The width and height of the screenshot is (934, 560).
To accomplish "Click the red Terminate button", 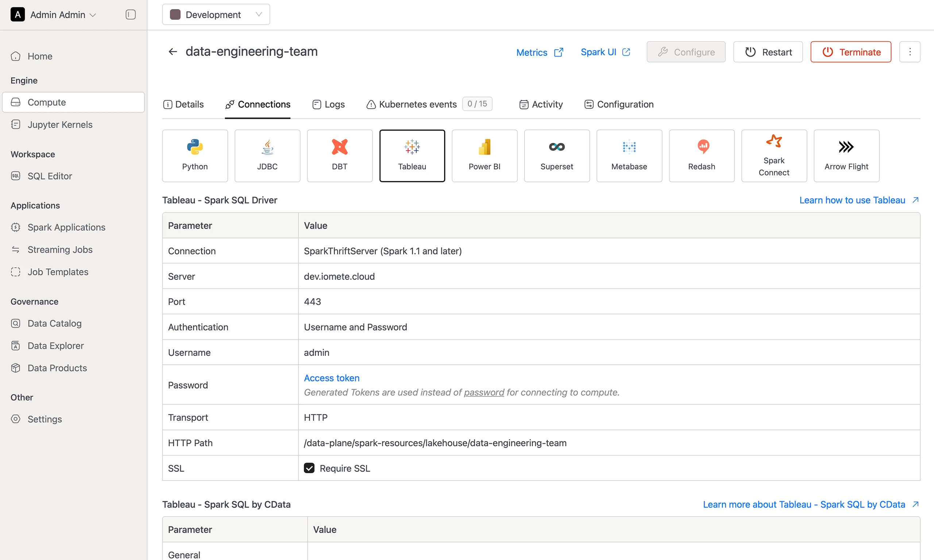I will point(850,52).
